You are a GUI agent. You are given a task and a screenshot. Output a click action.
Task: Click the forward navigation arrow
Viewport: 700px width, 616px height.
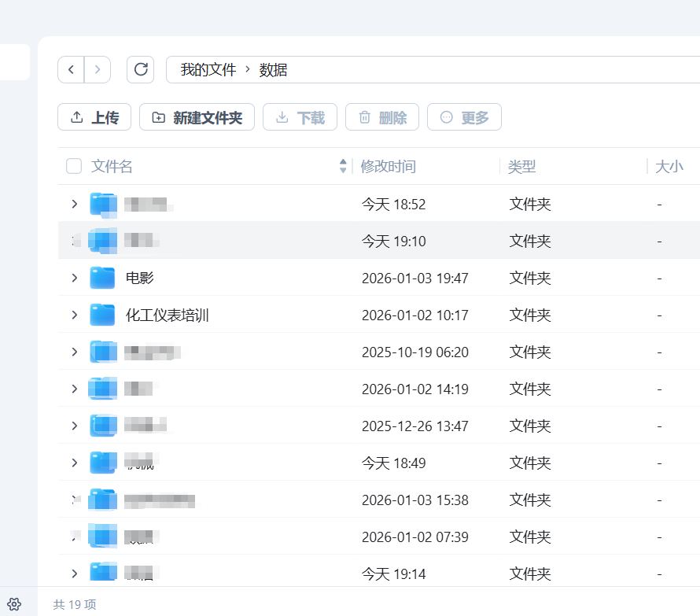click(98, 69)
